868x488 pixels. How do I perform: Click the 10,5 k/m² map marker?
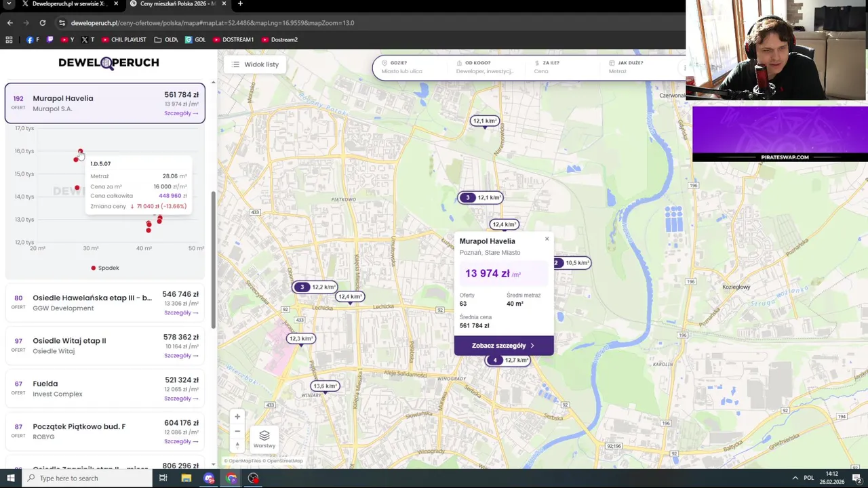[x=572, y=263]
